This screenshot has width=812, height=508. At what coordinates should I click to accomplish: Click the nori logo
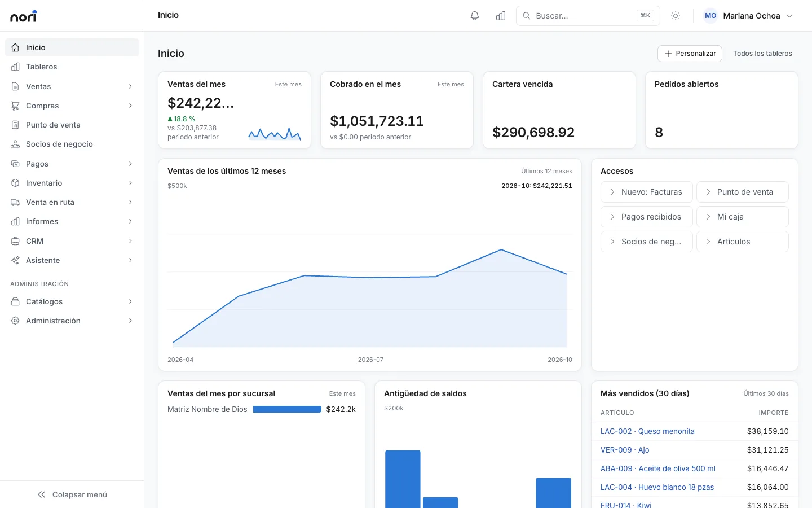[24, 16]
